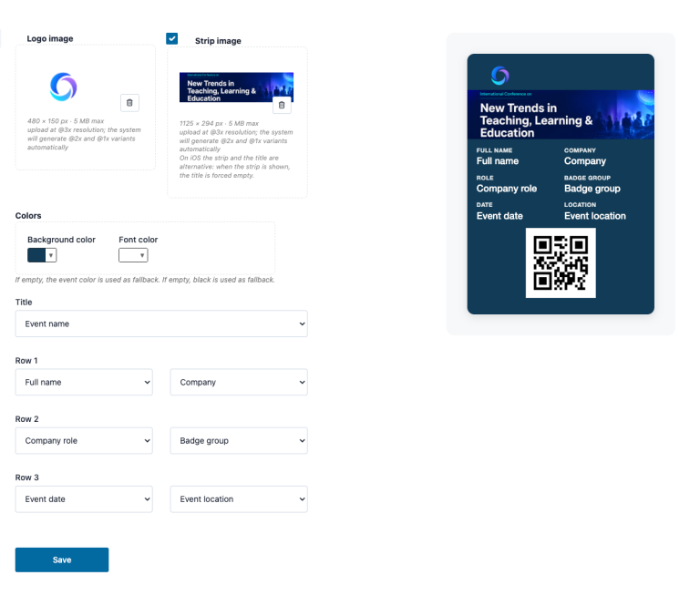700x606 pixels.
Task: Click the 'Row 2' label
Action: [26, 419]
